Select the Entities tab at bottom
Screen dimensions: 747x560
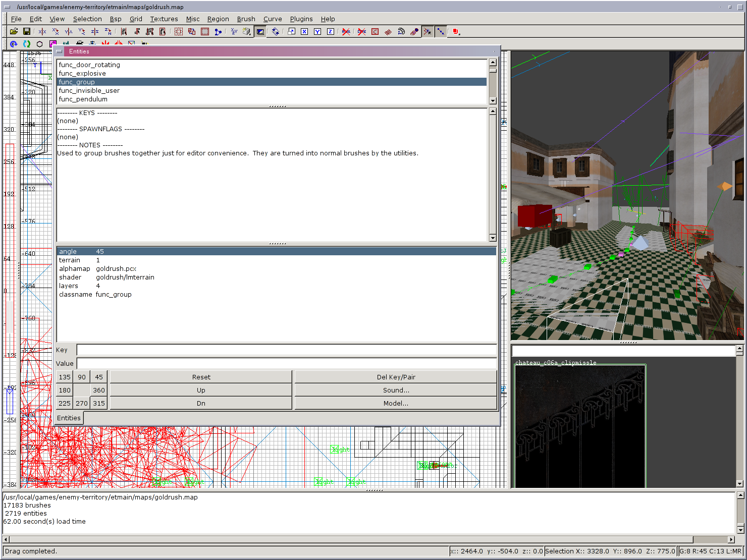coord(69,418)
